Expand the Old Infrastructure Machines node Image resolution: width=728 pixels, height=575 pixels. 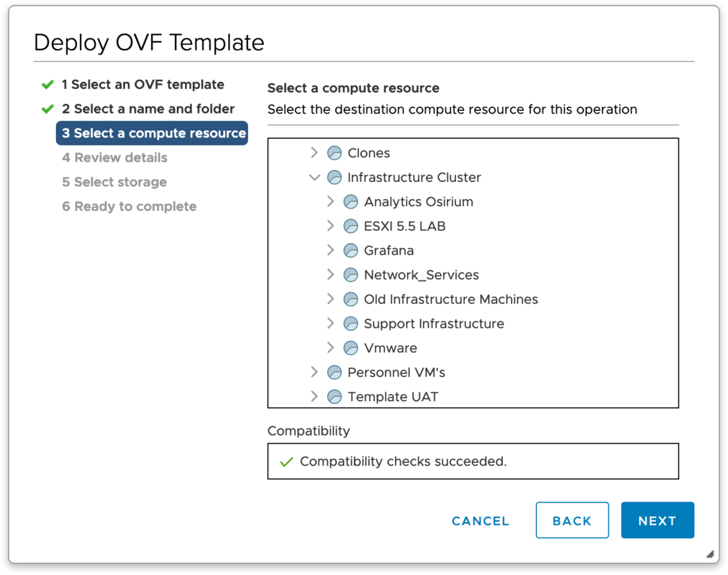click(330, 299)
